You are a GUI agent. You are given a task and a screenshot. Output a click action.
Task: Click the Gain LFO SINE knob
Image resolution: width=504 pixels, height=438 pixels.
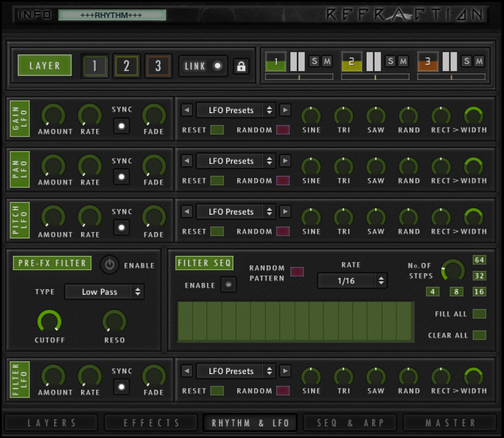tap(311, 116)
